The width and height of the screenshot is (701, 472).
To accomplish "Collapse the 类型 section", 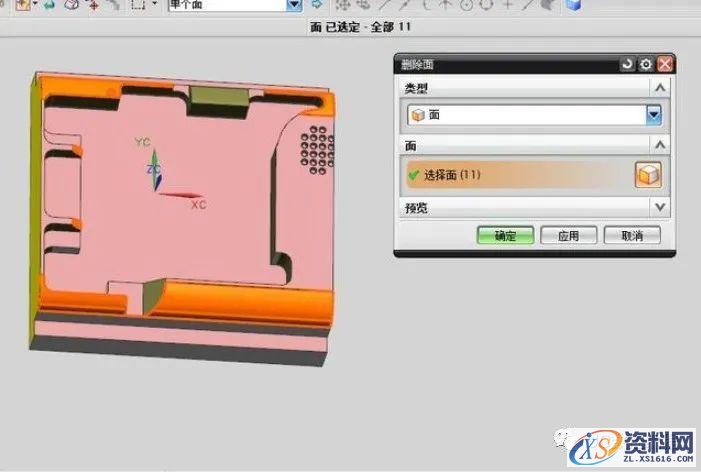I will coord(659,88).
